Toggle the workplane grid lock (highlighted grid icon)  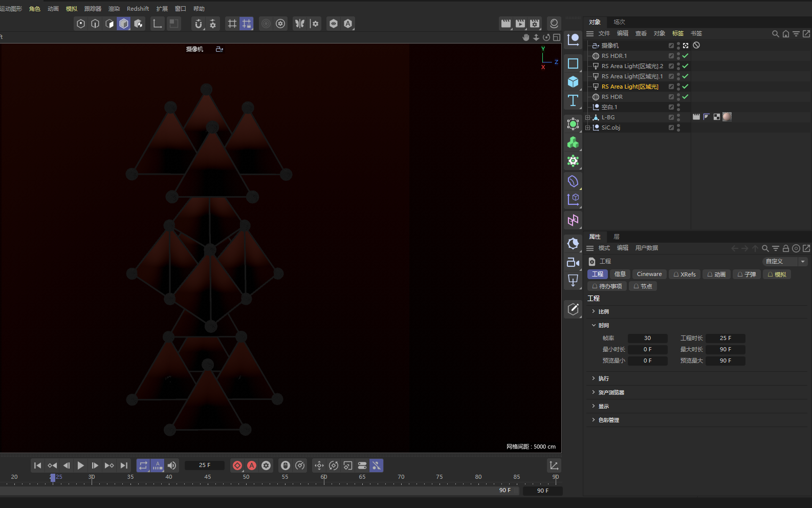click(x=247, y=24)
